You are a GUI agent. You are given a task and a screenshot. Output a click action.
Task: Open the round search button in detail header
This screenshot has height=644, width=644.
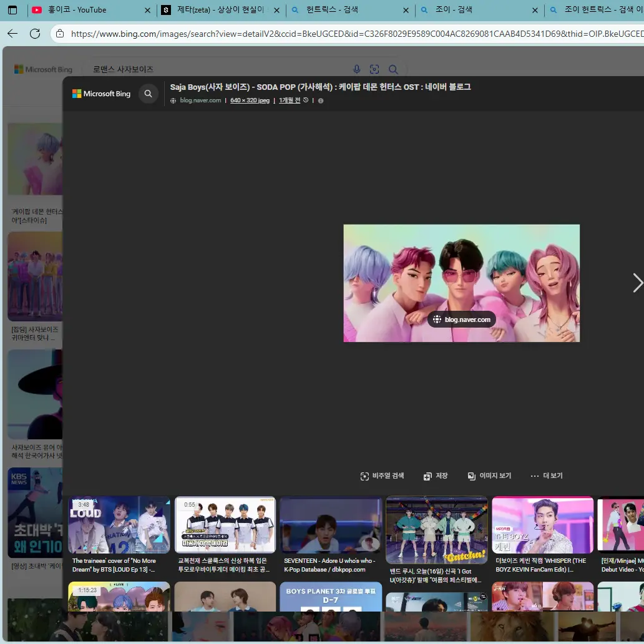(149, 94)
